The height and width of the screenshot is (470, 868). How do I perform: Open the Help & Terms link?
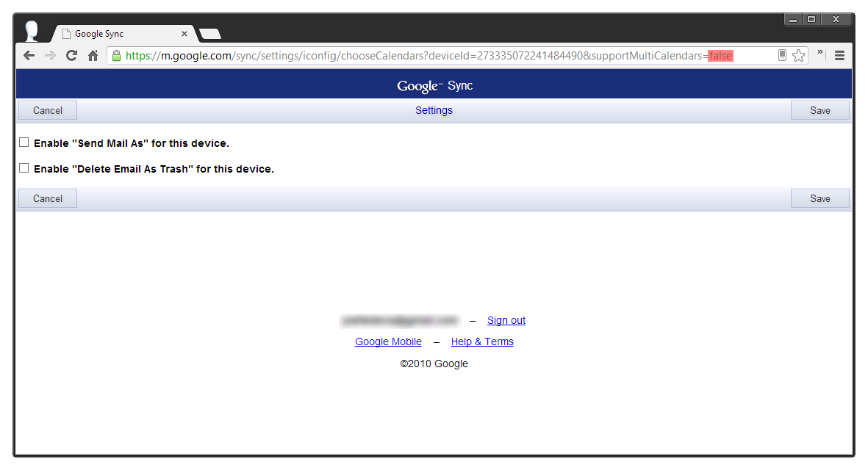481,341
